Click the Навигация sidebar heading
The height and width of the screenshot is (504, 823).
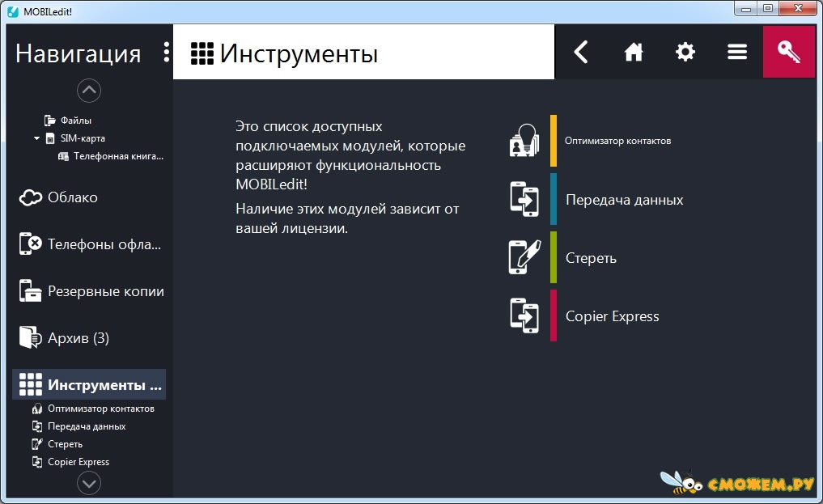pyautogui.click(x=78, y=53)
